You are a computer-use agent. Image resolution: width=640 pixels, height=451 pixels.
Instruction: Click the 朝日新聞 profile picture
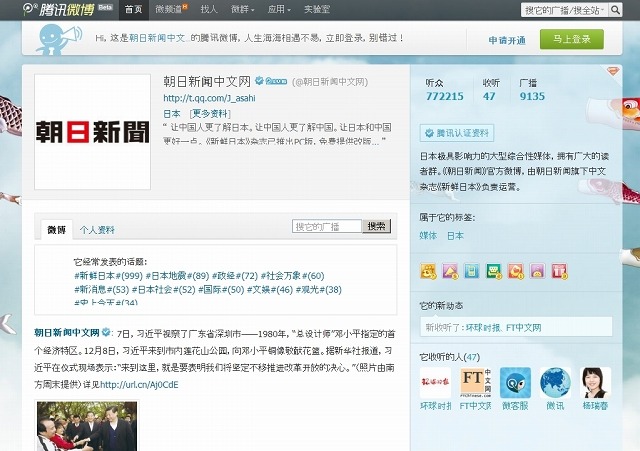pyautogui.click(x=93, y=132)
